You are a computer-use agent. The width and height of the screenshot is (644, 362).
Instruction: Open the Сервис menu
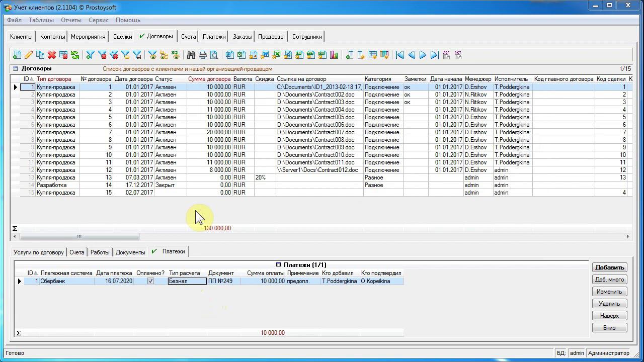(99, 20)
